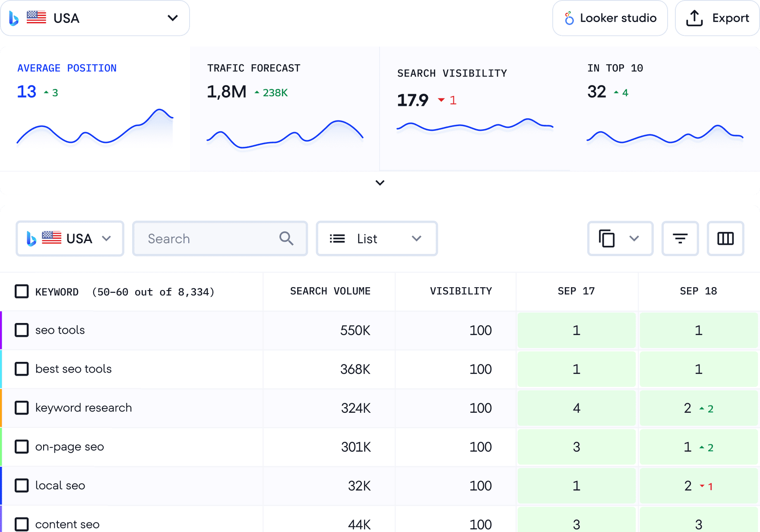
Task: Click the Bing logo in the top country selector
Action: tap(14, 18)
